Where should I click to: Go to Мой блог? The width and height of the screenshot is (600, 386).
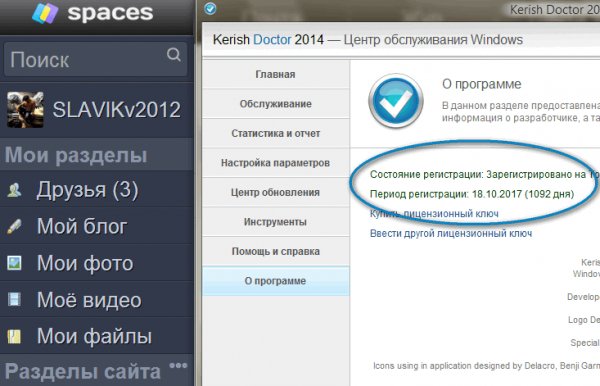point(96,226)
